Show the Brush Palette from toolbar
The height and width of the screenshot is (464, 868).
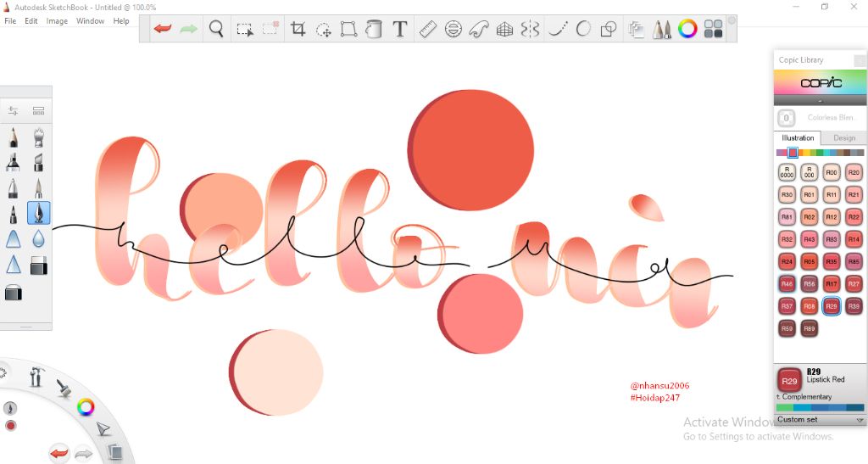pyautogui.click(x=662, y=29)
